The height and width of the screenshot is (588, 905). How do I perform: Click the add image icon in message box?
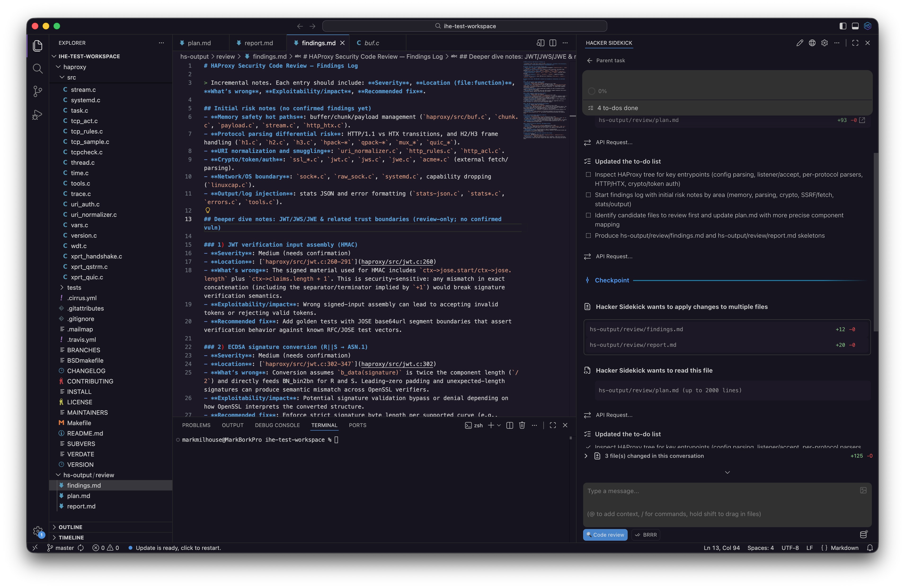(863, 491)
